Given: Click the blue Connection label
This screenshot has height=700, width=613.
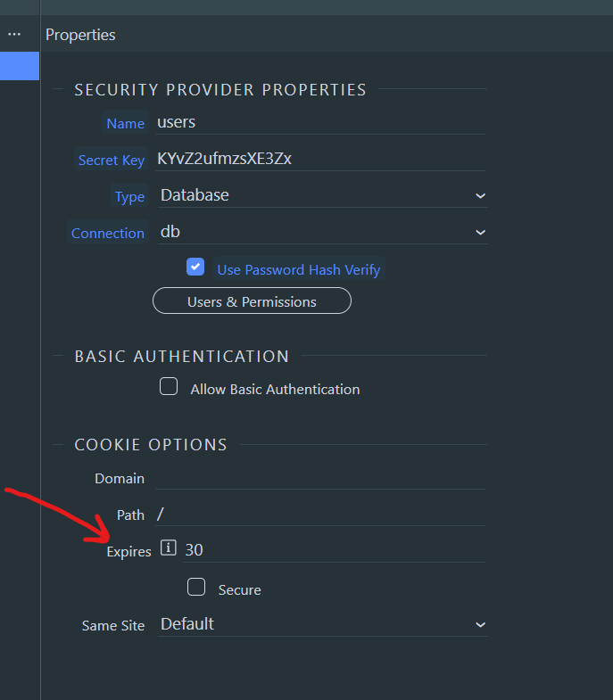Looking at the screenshot, I should pyautogui.click(x=108, y=233).
